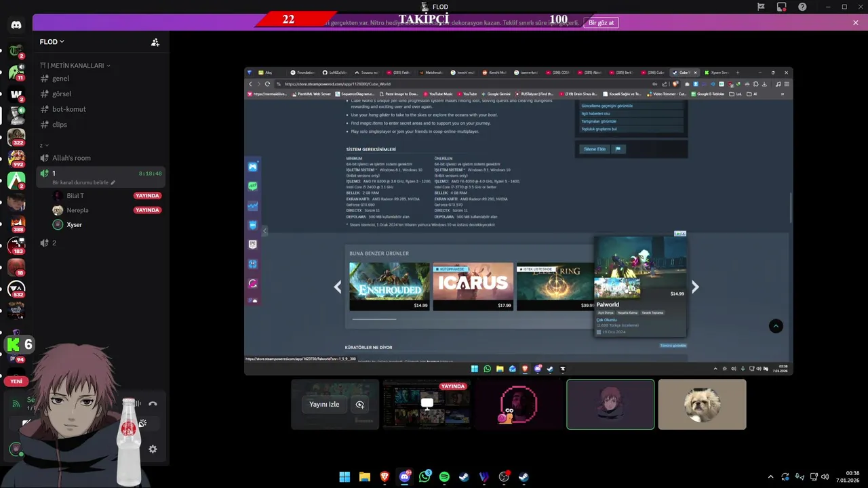Open WhatsApp from the Windows taskbar
The width and height of the screenshot is (868, 488).
pyautogui.click(x=425, y=476)
